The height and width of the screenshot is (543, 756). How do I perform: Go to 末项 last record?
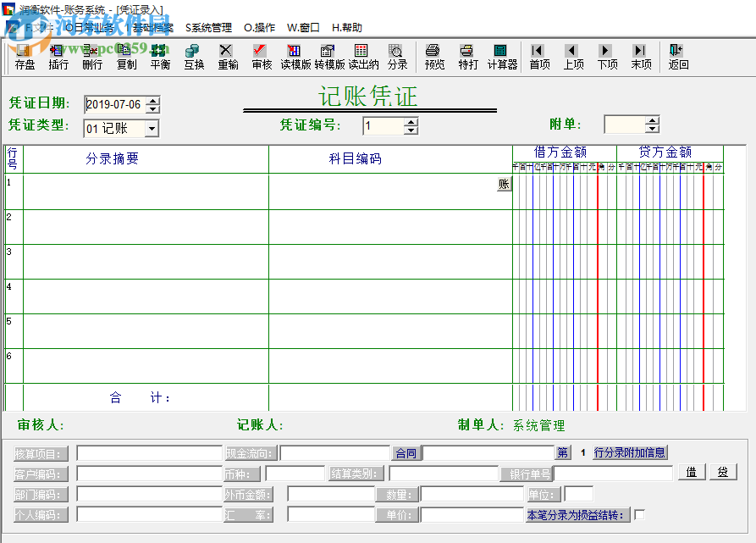click(641, 57)
